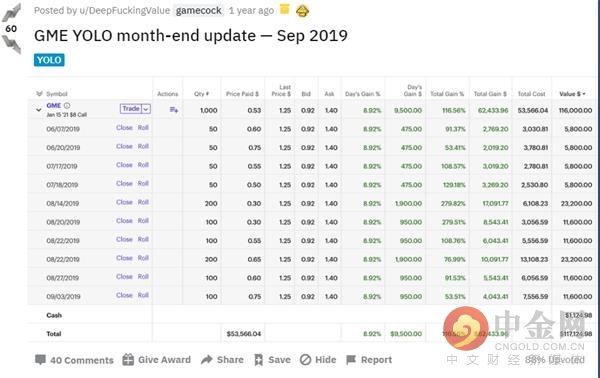Screen dimensions: 600x378
Task: Hide this post
Action: [x=318, y=360]
